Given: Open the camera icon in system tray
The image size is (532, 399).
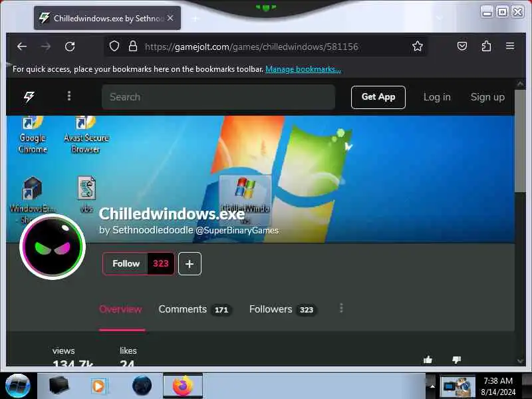Looking at the screenshot, I should click(458, 386).
